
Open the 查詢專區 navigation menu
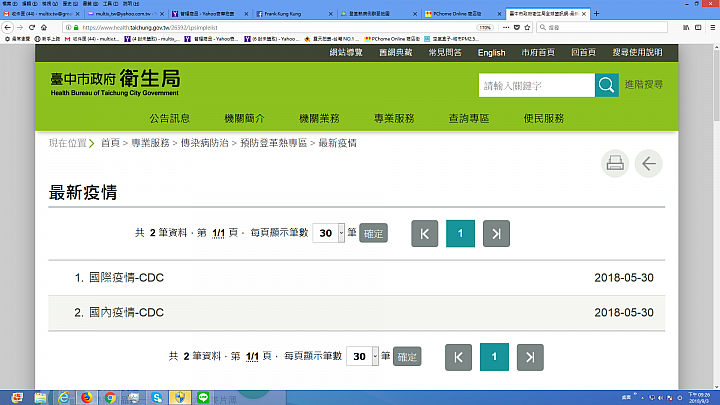(x=469, y=118)
